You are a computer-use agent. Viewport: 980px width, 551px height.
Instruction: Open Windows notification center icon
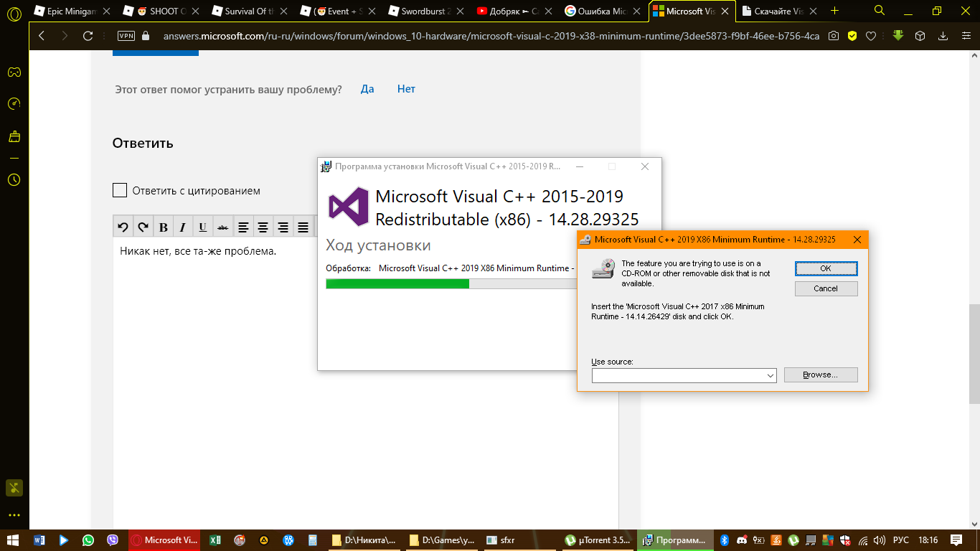click(956, 540)
